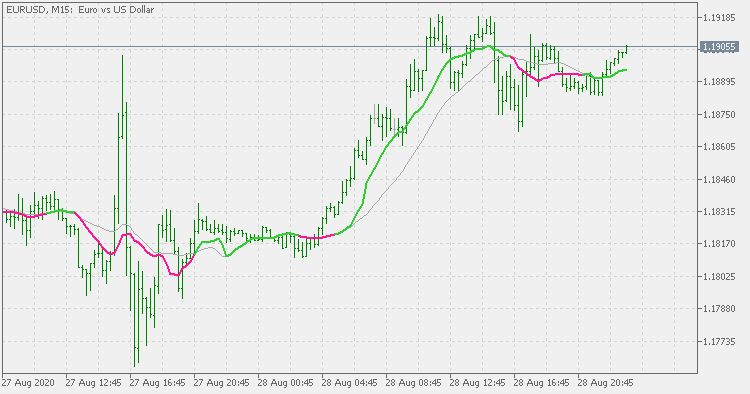Click the EURUSD, M15 chart title text
Viewport: 750px width, 394px height.
80,10
